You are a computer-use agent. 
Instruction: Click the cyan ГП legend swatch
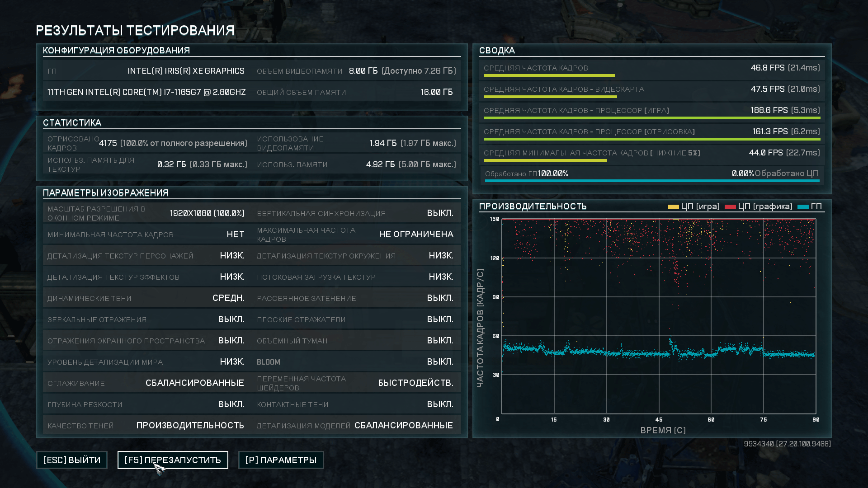(x=803, y=206)
